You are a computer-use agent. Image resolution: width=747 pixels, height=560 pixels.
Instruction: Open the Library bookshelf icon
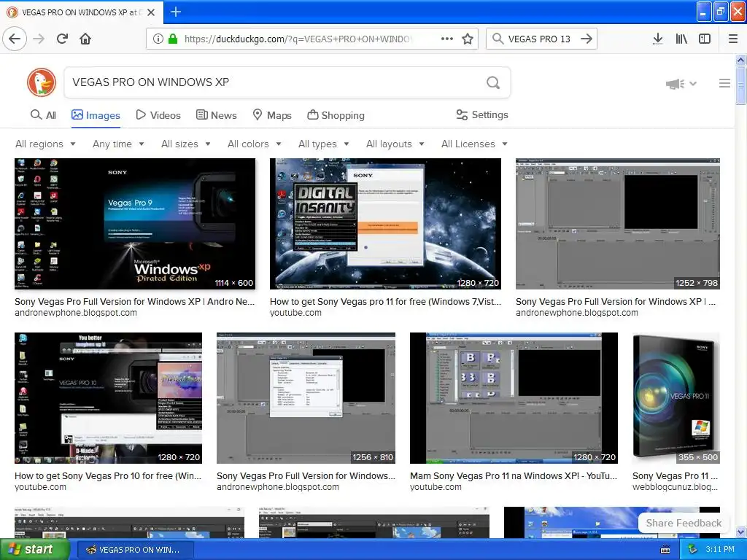point(681,39)
